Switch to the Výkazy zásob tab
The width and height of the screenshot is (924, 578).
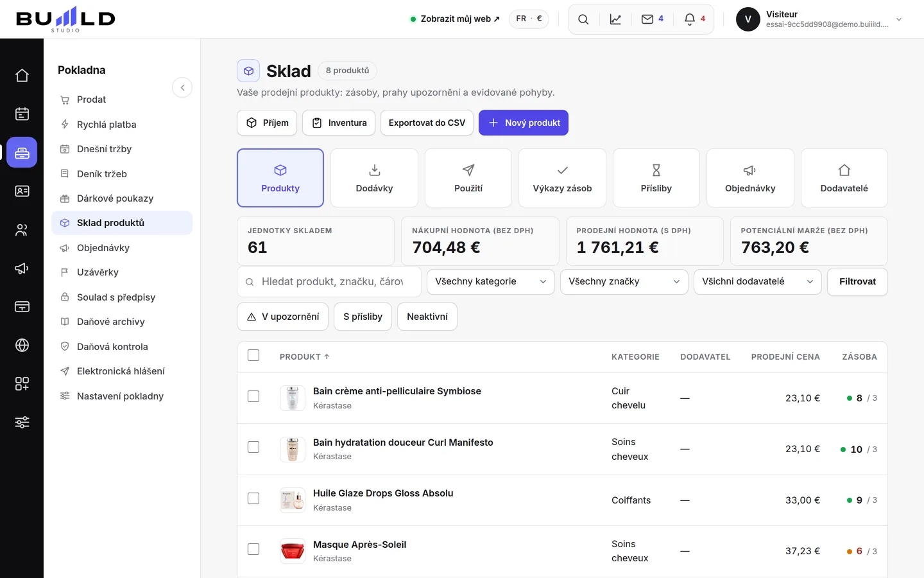tap(562, 178)
